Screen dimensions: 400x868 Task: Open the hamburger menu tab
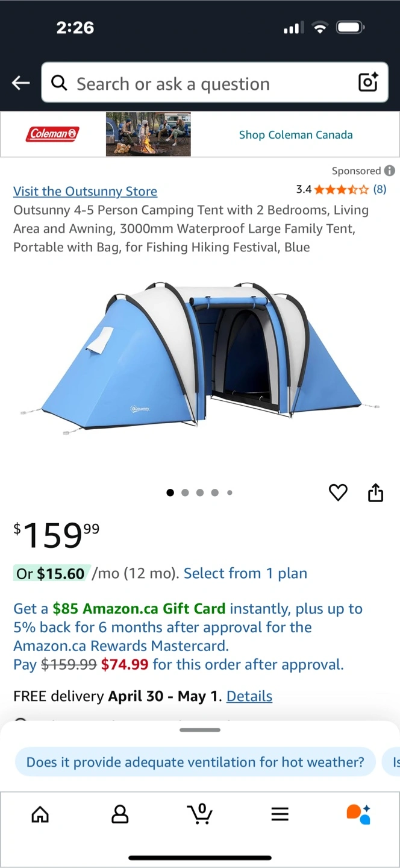(x=280, y=814)
